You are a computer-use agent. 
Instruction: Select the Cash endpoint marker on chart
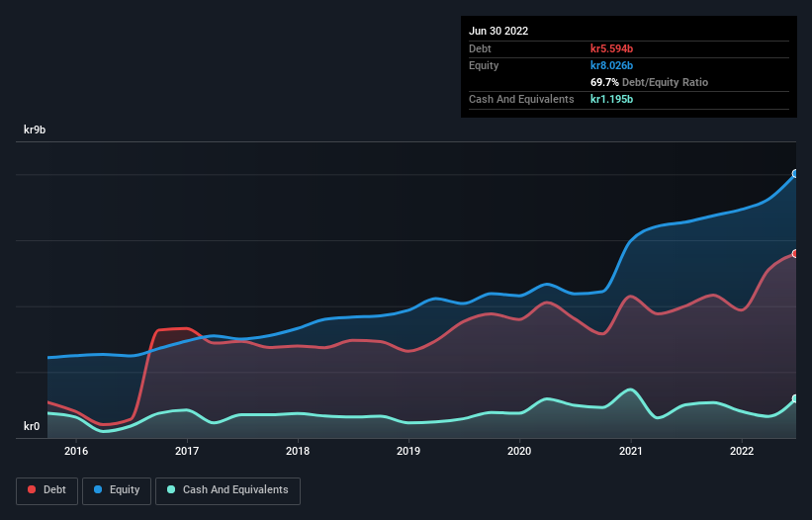(x=795, y=398)
